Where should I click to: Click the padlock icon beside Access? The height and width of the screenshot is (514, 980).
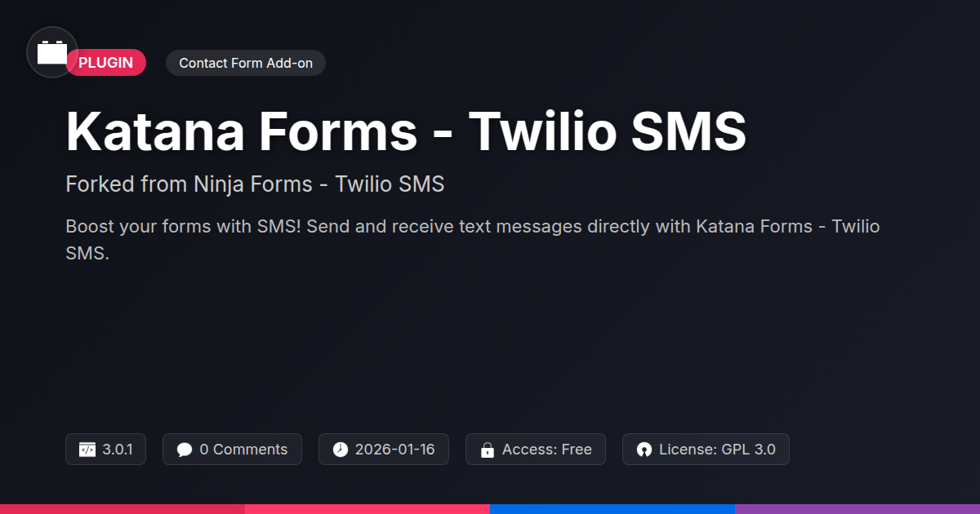click(488, 450)
